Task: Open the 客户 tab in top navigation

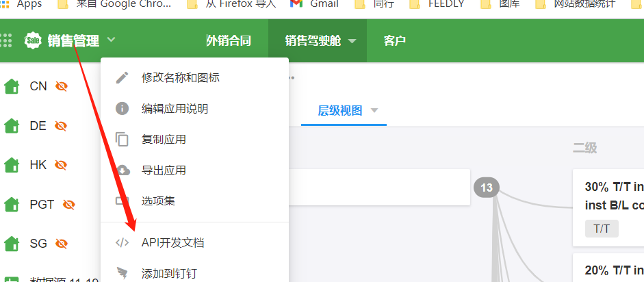Action: 395,41
